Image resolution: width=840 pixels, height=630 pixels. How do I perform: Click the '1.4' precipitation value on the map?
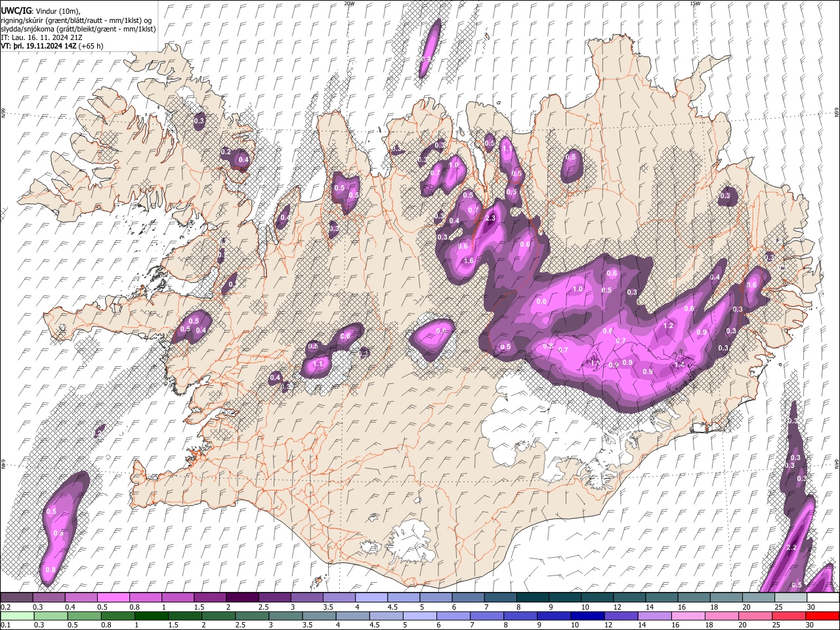[680, 364]
